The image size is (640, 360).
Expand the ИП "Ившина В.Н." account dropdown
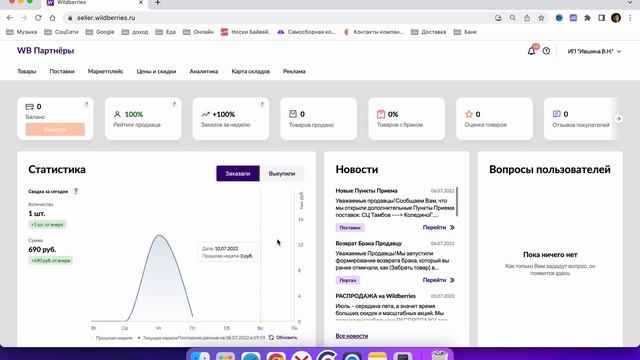[594, 51]
